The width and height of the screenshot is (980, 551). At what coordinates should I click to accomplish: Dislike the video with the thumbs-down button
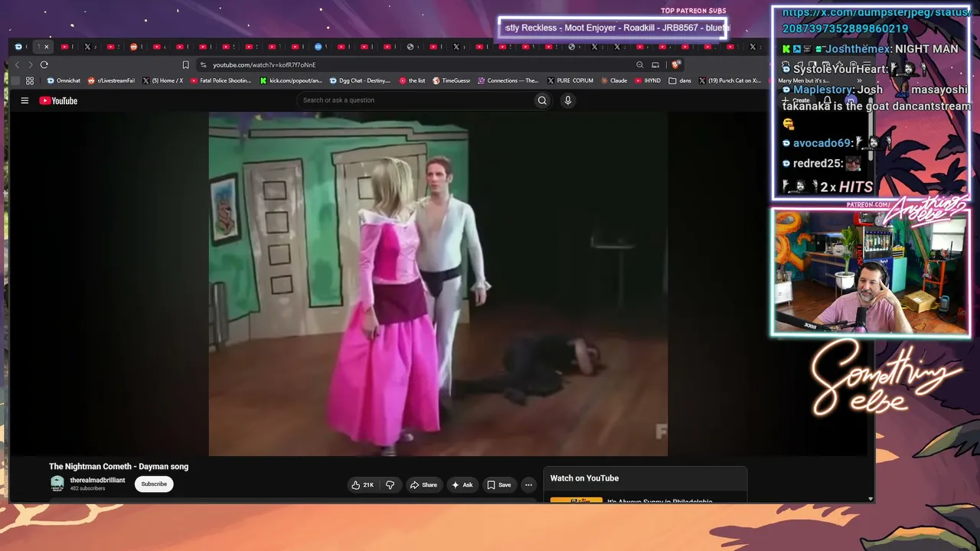390,484
